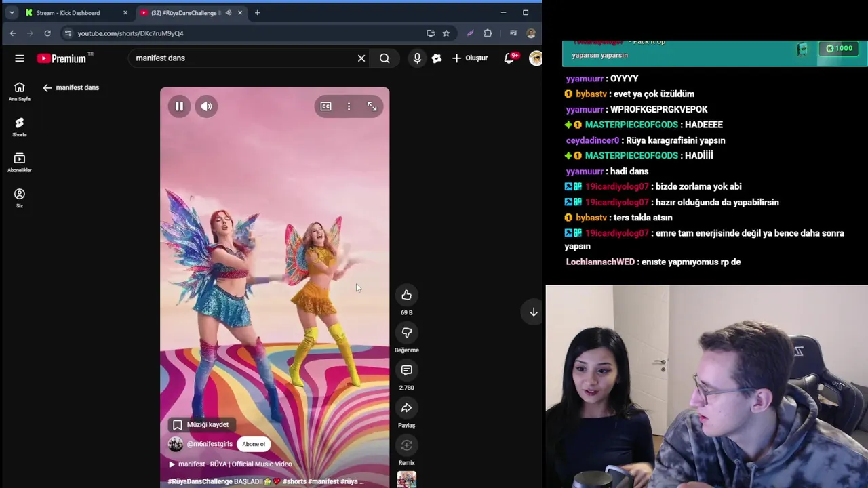The image size is (868, 488).
Task: Open the Chrome profile avatar
Action: (x=530, y=33)
